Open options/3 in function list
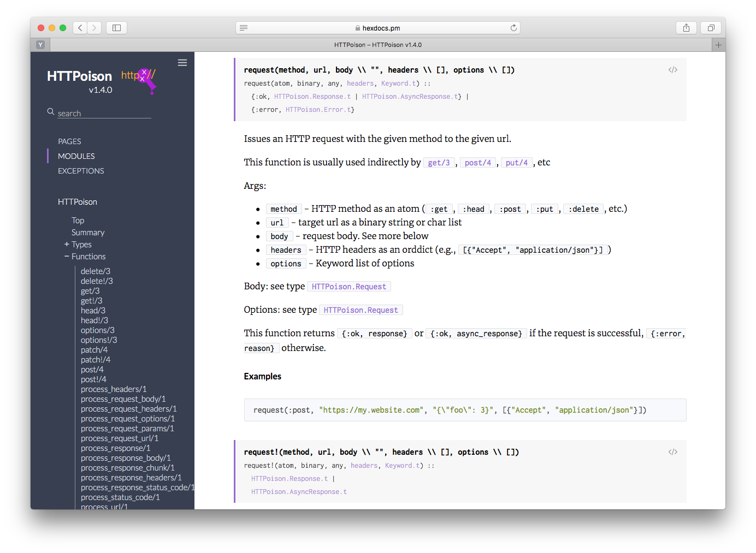 pos(98,330)
